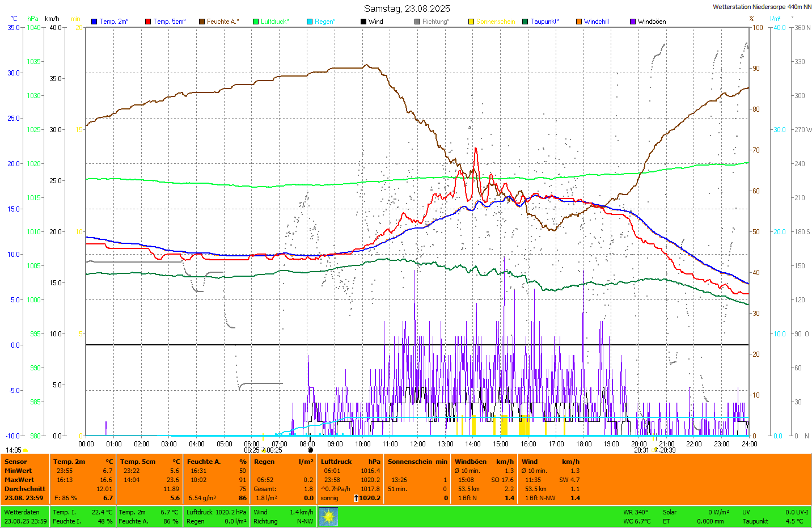Click the Wetterstation Niedersorpe station name
This screenshot has width=812, height=528.
[x=762, y=7]
